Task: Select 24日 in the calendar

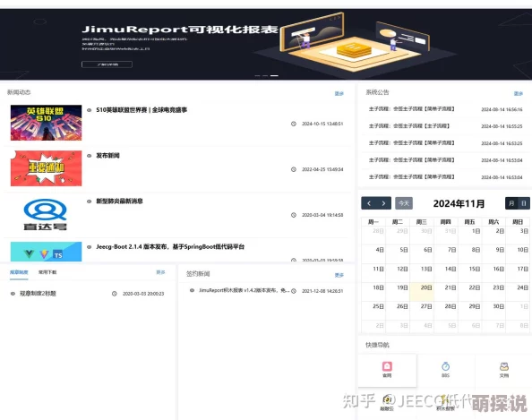Action: coord(518,292)
